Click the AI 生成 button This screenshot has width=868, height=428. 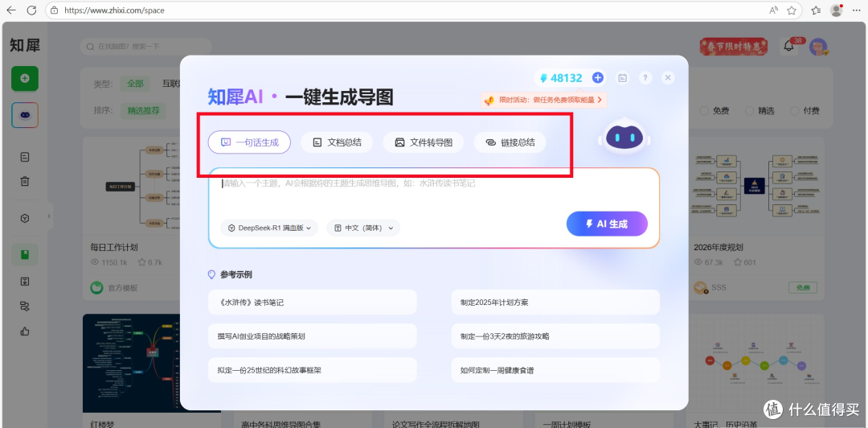[x=607, y=224]
